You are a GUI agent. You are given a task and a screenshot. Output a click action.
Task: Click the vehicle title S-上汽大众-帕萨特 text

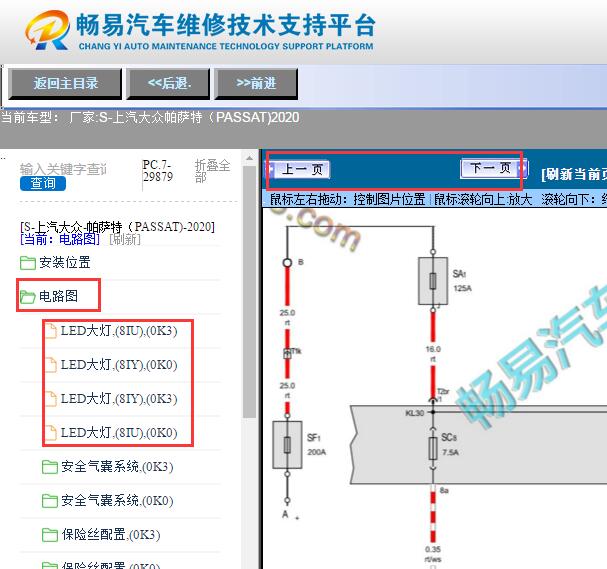(x=117, y=226)
